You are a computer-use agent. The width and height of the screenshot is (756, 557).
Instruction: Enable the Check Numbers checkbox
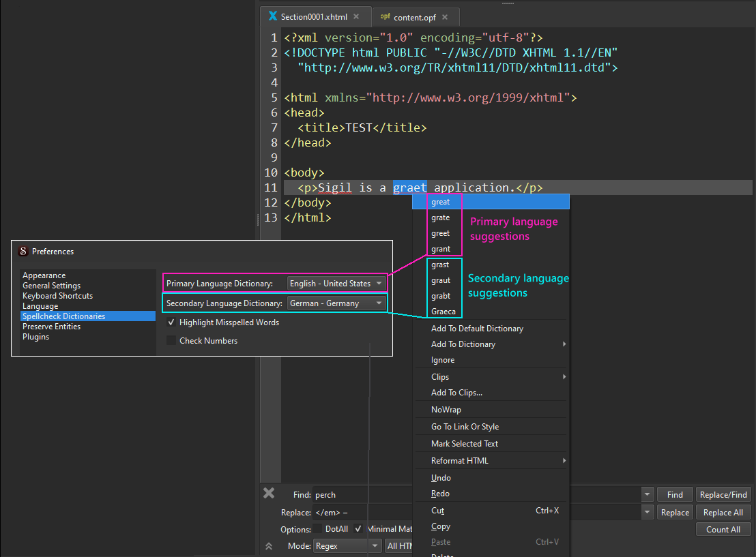[172, 341]
